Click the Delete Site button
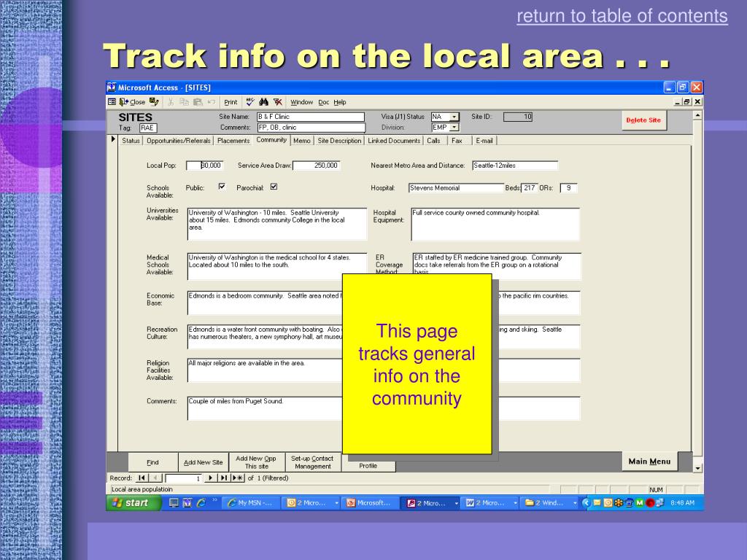This screenshot has height=560, width=747. coord(643,120)
